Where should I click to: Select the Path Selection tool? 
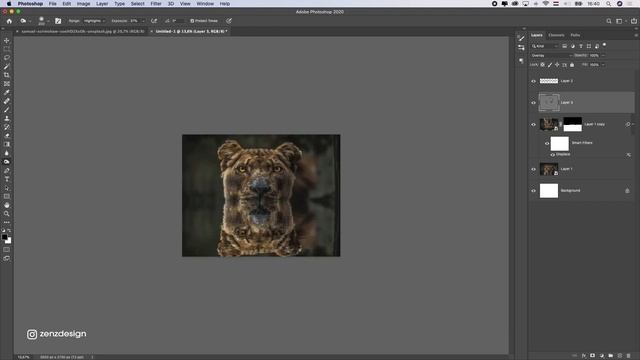(x=7, y=188)
